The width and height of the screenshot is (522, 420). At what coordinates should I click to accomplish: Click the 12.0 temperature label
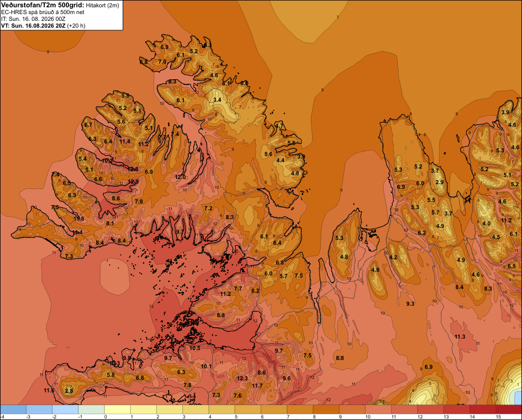click(180, 177)
